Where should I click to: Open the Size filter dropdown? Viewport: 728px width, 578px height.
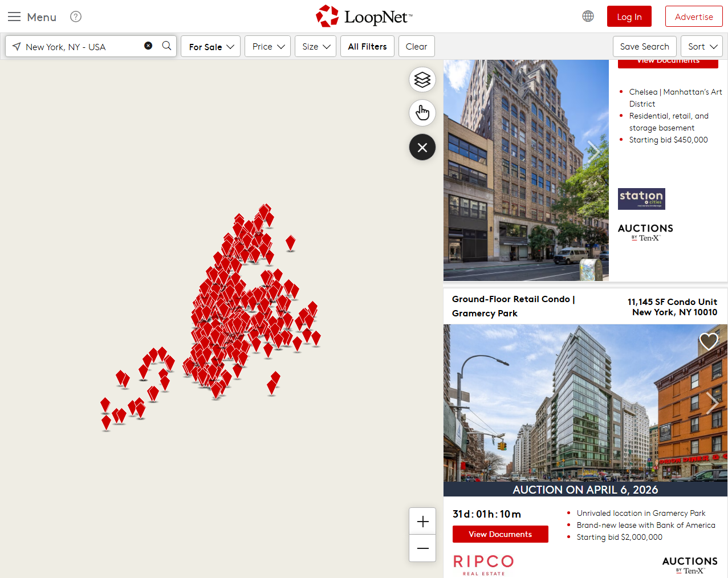315,47
